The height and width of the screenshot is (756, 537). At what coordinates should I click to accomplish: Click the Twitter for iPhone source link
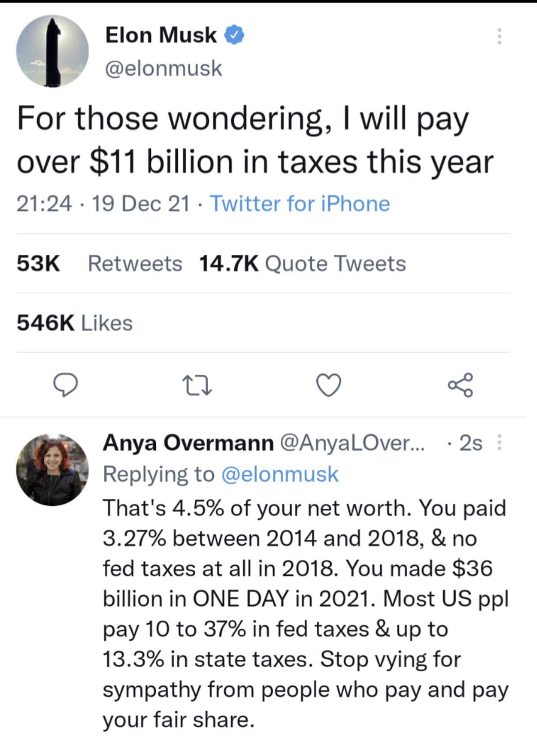coord(299,204)
